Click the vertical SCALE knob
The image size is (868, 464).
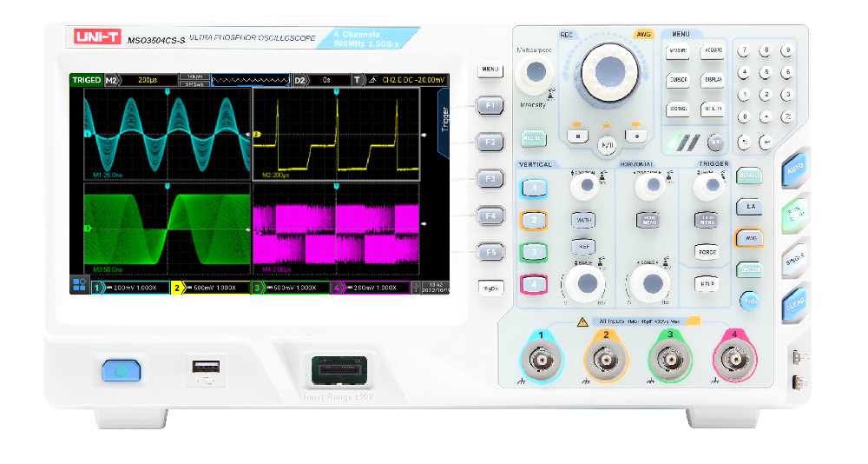point(585,282)
